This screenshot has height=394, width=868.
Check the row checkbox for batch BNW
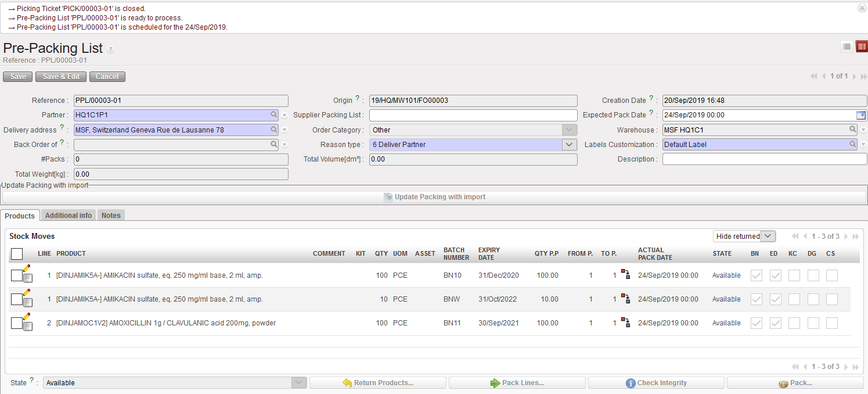tap(16, 299)
